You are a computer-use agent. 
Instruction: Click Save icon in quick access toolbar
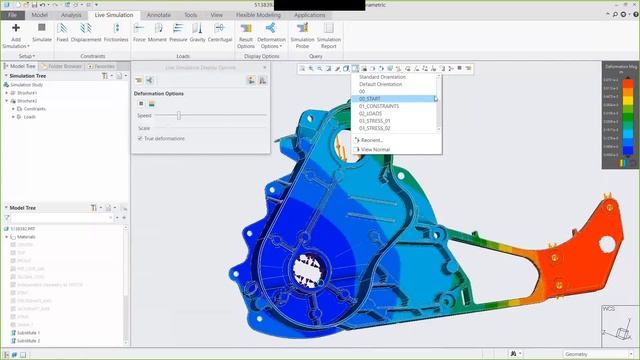pyautogui.click(x=34, y=5)
